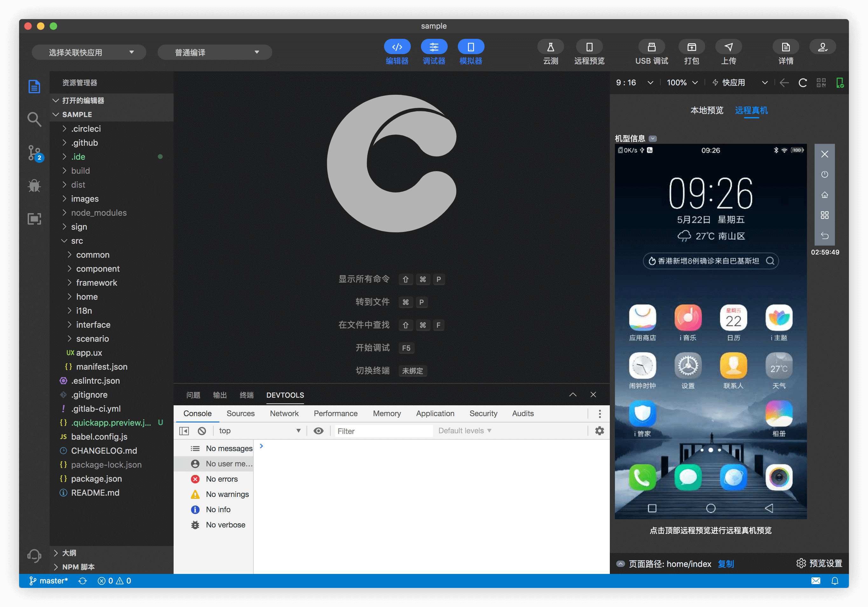Switch to the 本地预览 local preview tab

706,110
